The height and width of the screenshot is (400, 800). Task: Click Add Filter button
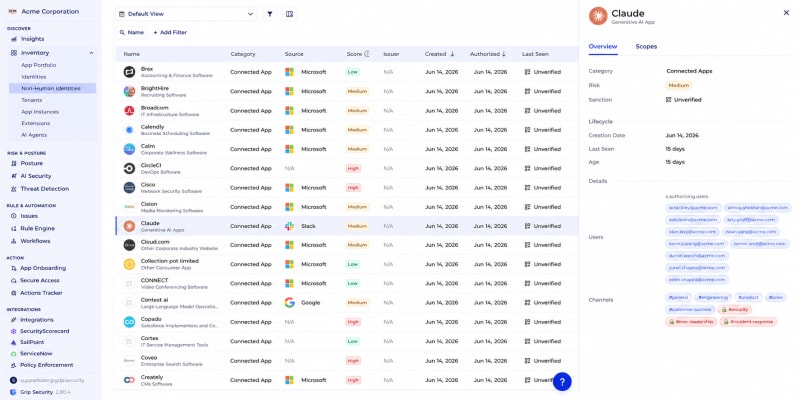(x=170, y=33)
